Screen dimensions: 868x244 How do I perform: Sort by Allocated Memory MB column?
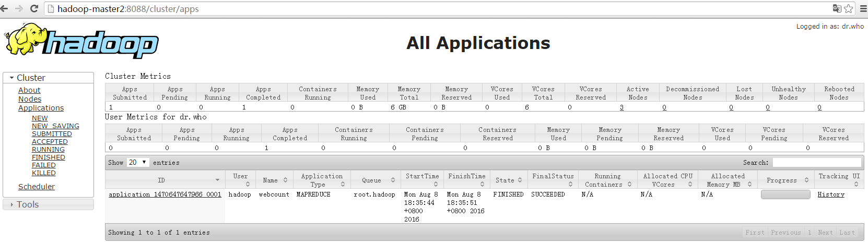[x=728, y=180]
